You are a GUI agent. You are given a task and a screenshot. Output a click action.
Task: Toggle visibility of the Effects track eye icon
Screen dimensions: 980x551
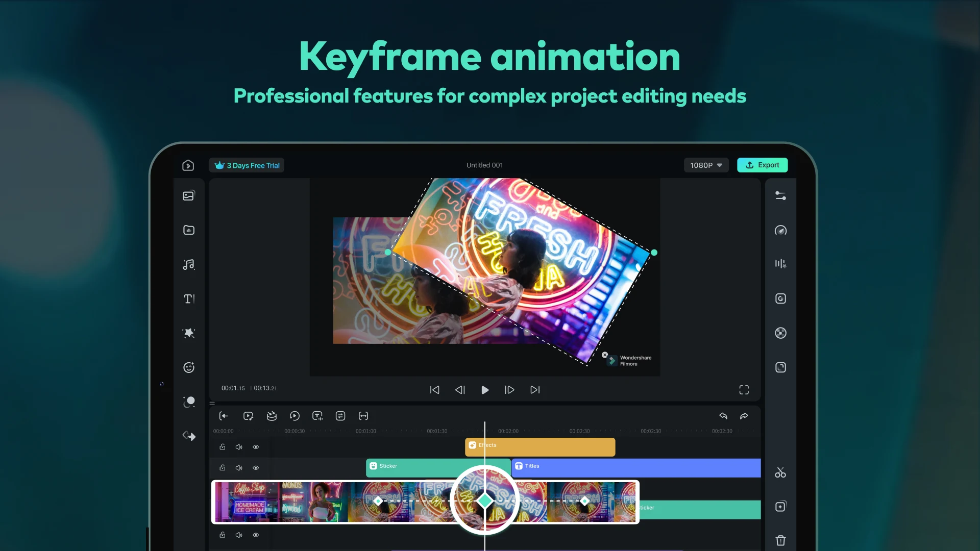(x=256, y=446)
